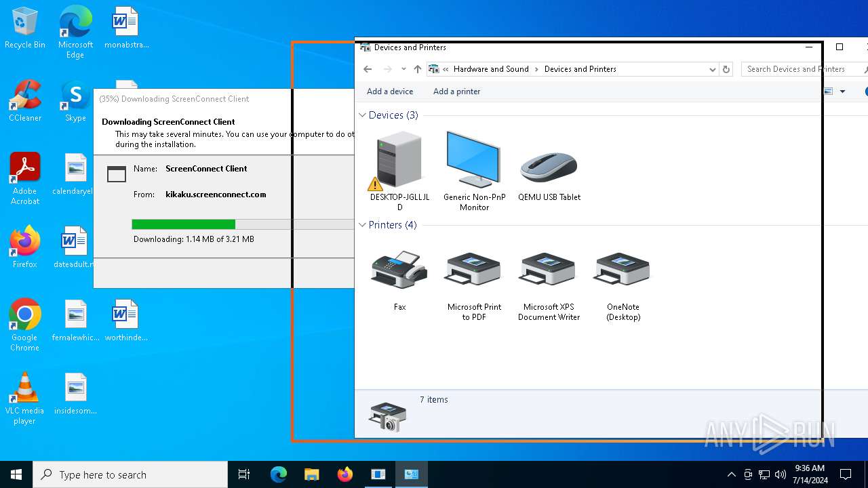Expand the breadcrumb arrow after Hardware and Sound
The image size is (868, 488).
click(x=536, y=69)
